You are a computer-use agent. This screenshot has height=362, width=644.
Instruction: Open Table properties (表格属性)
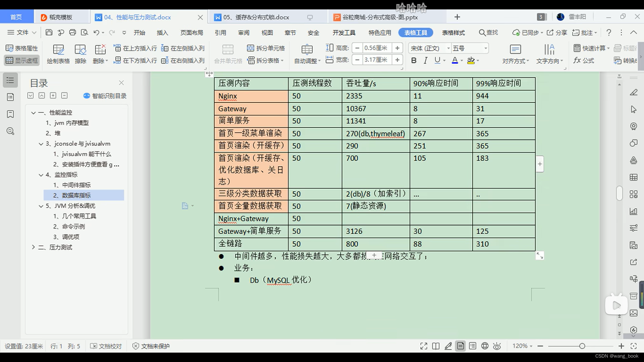pyautogui.click(x=22, y=48)
